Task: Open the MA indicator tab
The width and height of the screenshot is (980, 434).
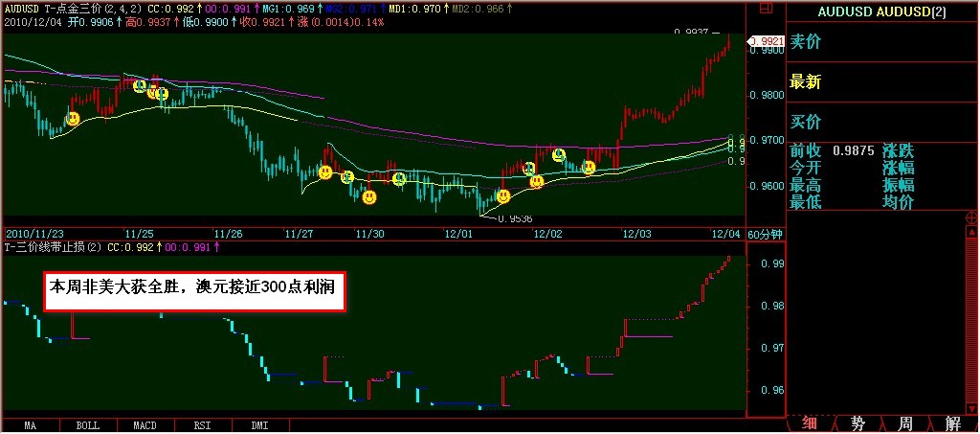Action: point(30,426)
